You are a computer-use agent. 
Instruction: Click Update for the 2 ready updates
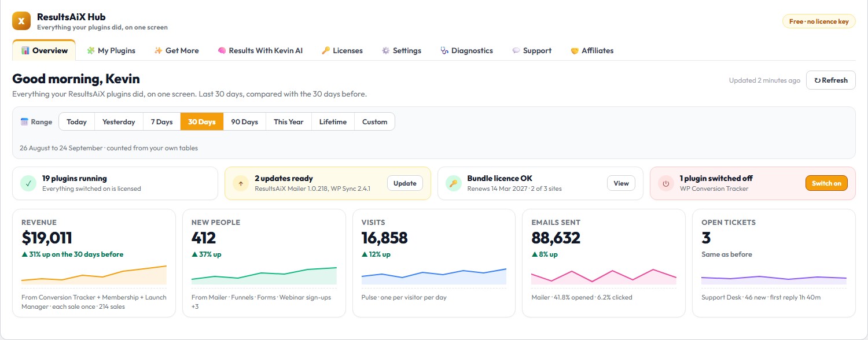405,183
